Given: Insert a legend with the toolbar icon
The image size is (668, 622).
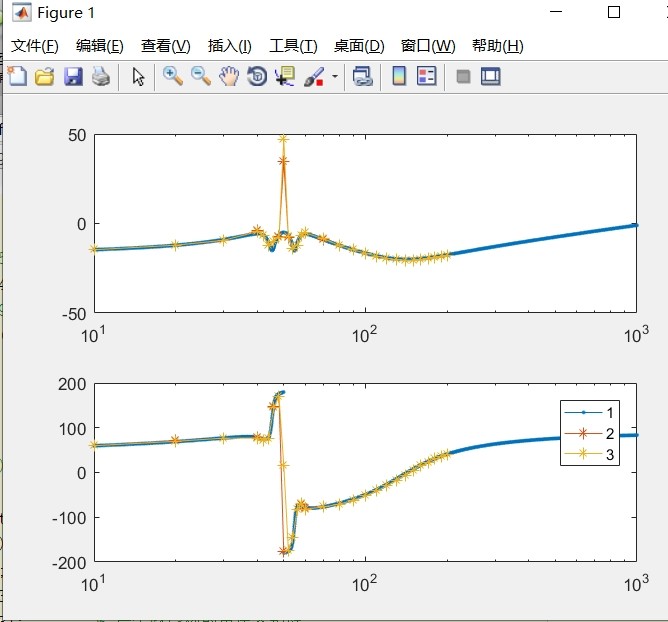Looking at the screenshot, I should tap(427, 76).
